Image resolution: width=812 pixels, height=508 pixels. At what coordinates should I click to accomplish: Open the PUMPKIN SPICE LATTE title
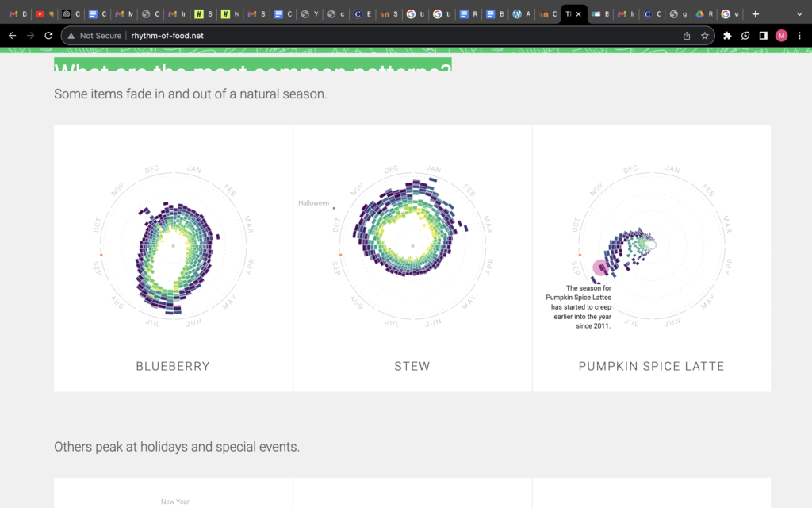tap(652, 366)
